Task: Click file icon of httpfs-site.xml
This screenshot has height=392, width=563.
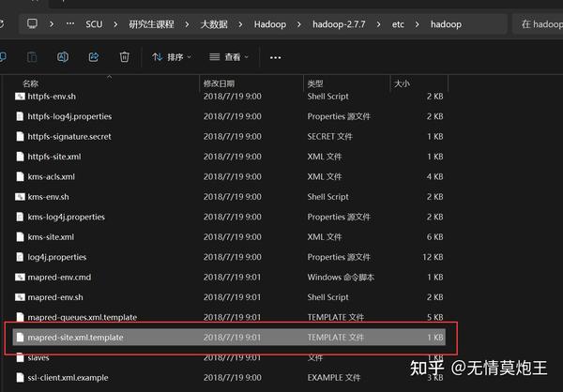Action: (x=20, y=157)
